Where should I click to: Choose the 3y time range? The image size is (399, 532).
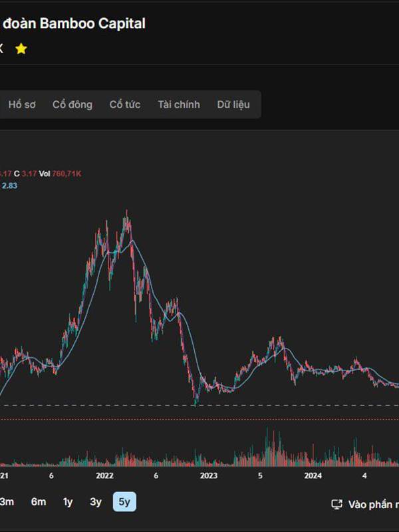pyautogui.click(x=96, y=502)
